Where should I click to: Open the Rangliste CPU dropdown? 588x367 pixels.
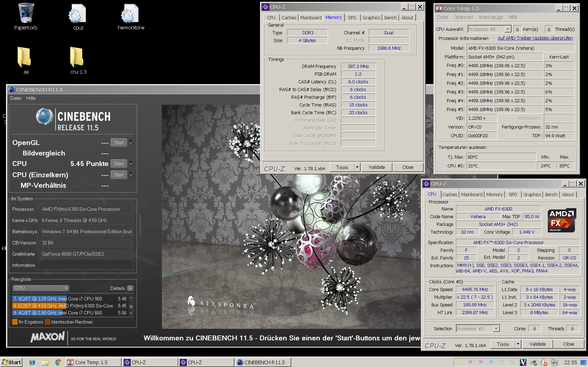41,288
